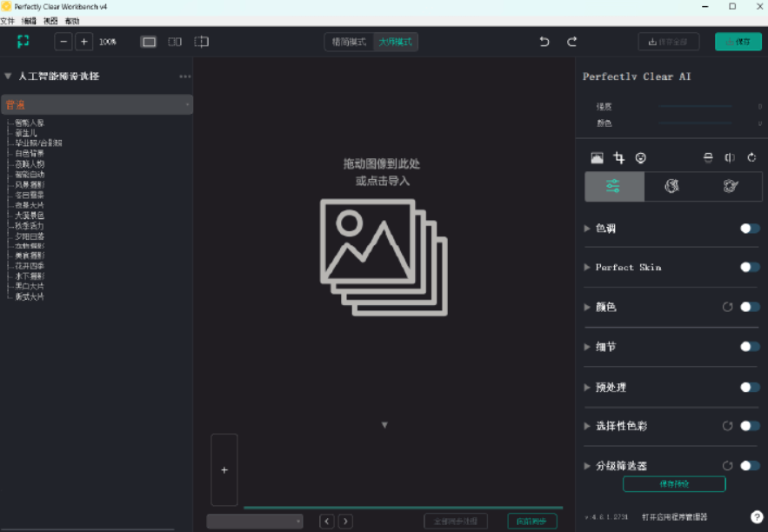This screenshot has height=532, width=768.
Task: Switch to 大师模式 mode
Action: click(397, 41)
